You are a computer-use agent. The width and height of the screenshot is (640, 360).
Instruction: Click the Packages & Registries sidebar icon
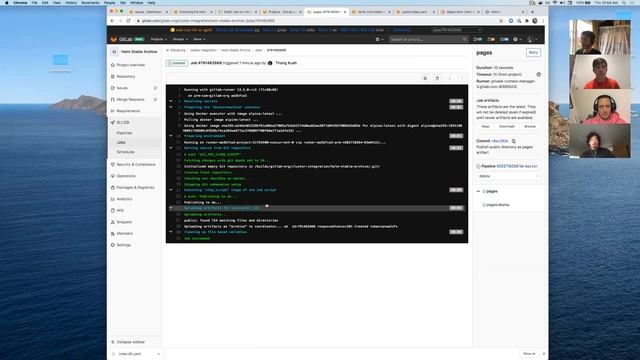click(x=113, y=187)
